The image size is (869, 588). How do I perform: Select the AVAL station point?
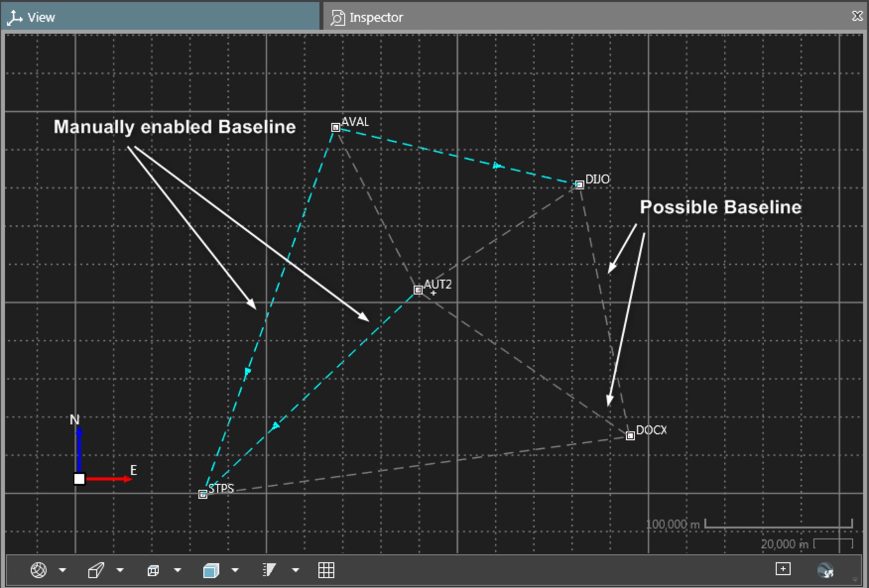(x=336, y=127)
